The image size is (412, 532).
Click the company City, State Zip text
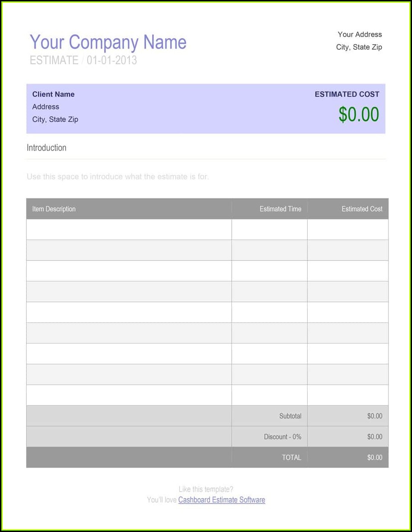coord(359,47)
